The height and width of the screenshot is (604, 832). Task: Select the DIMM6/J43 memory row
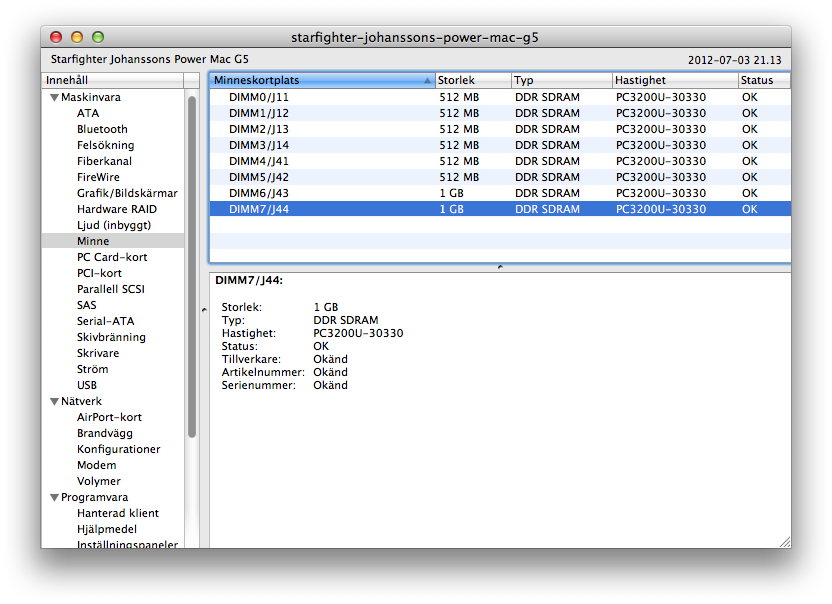pyautogui.click(x=500, y=193)
